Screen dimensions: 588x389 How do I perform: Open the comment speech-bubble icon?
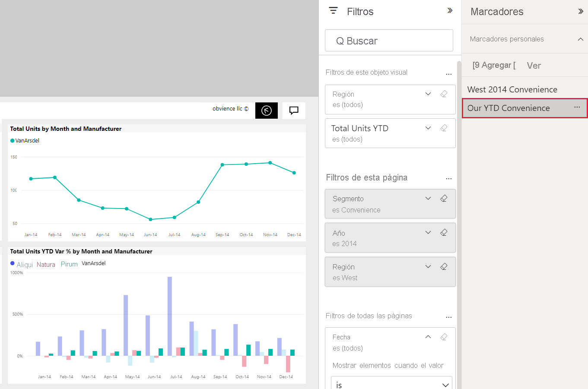pyautogui.click(x=294, y=111)
